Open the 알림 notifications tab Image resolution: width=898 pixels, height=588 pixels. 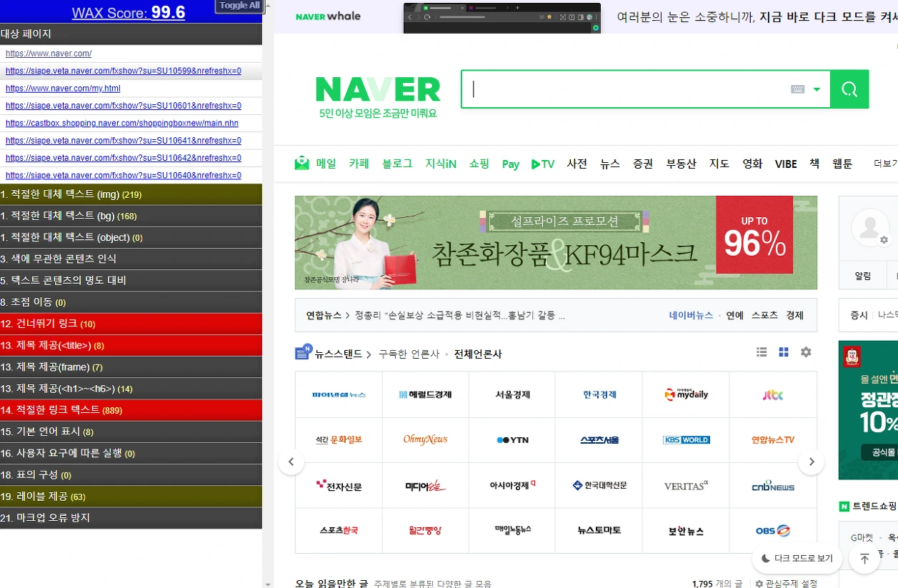[x=863, y=276]
